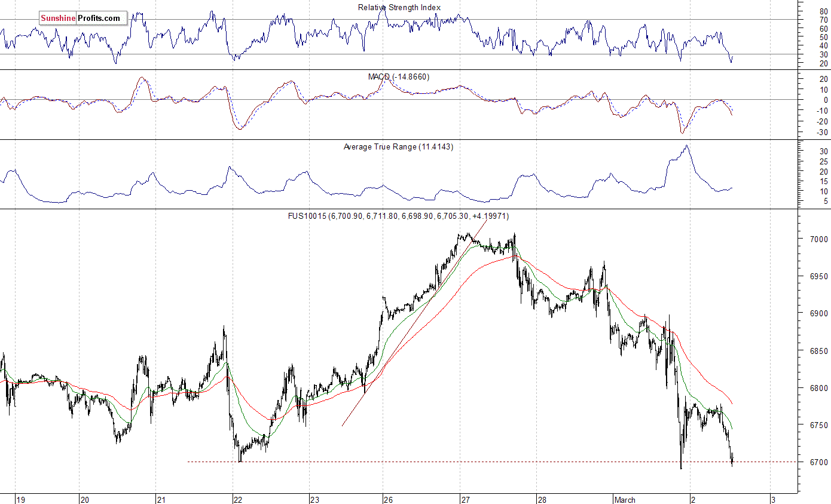This screenshot has width=831, height=504.
Task: Click the RSI 70 level axis label
Action: click(x=823, y=20)
